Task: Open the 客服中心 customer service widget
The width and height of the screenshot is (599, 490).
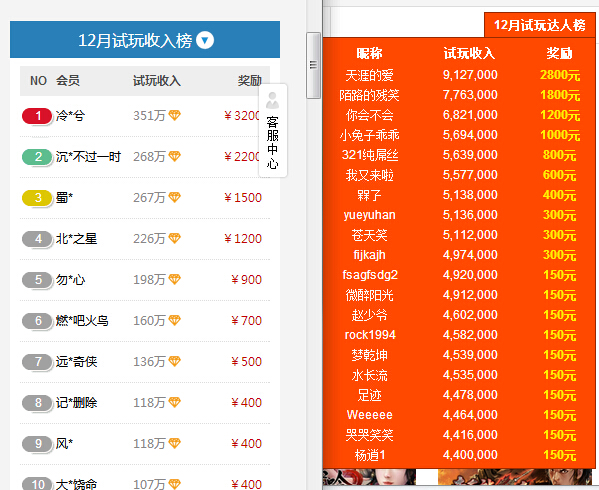Action: click(273, 131)
